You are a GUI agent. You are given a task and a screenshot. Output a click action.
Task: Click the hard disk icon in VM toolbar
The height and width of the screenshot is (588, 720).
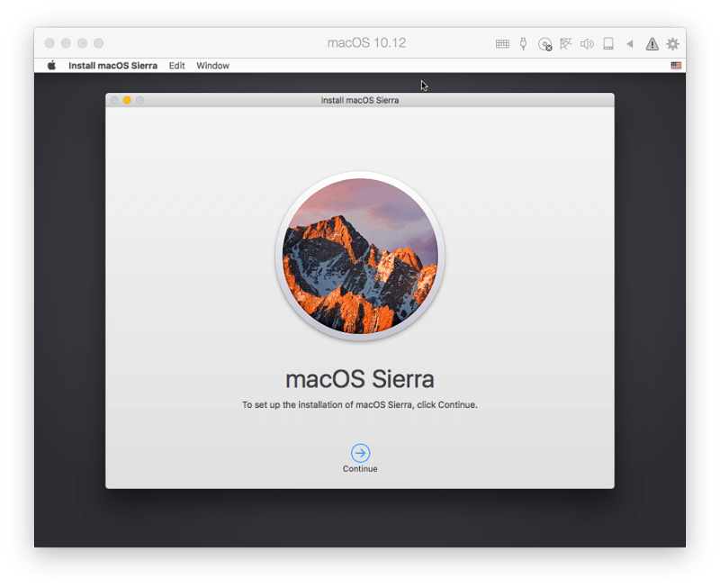tap(608, 43)
